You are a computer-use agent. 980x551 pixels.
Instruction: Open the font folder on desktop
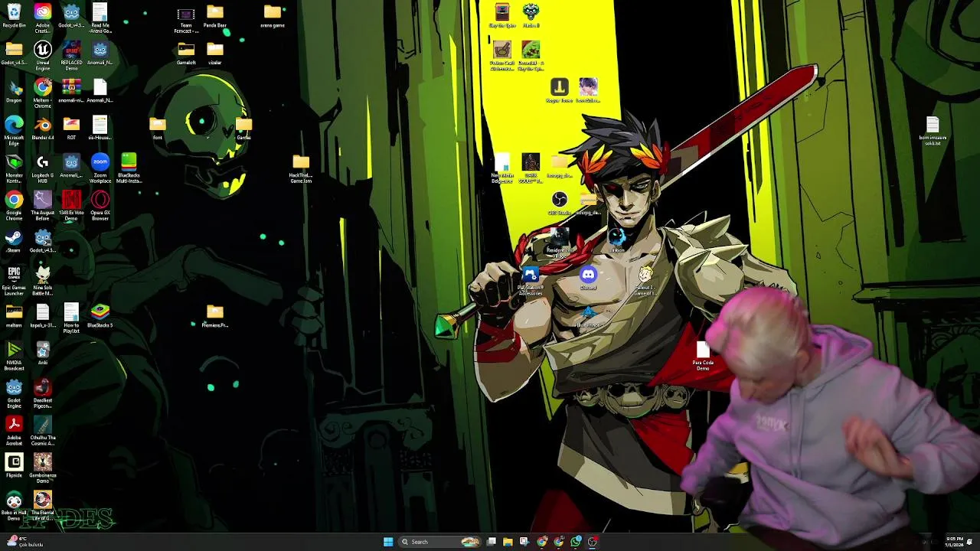pos(158,129)
